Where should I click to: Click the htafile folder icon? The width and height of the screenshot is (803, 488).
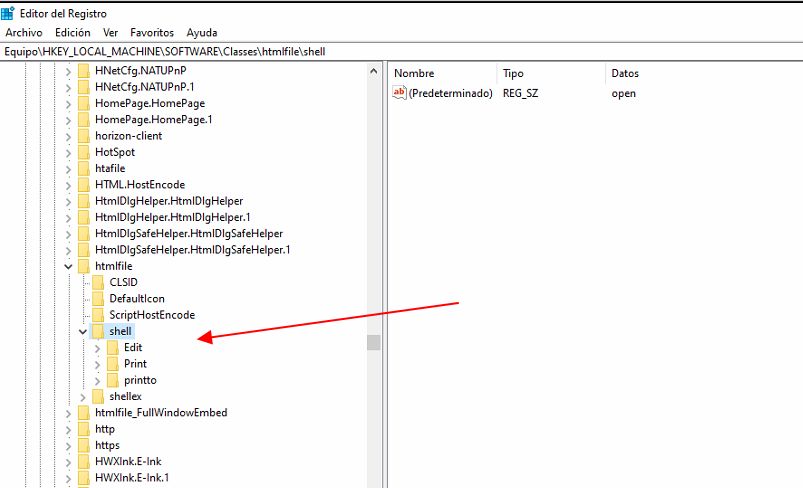pyautogui.click(x=83, y=168)
